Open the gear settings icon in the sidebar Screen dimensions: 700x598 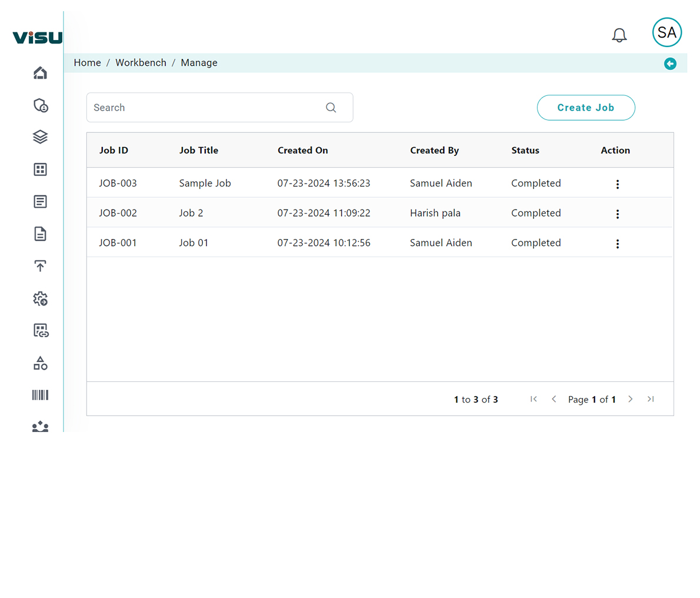(40, 299)
